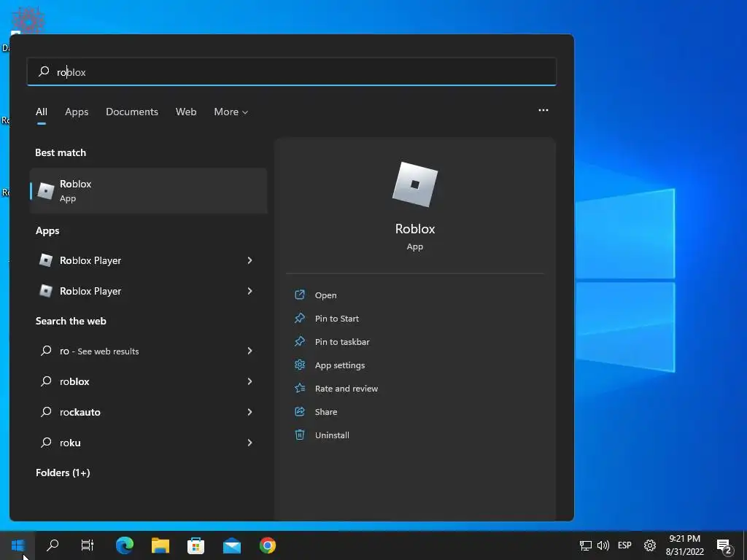
Task: Click Open text in Roblox actions
Action: (326, 295)
